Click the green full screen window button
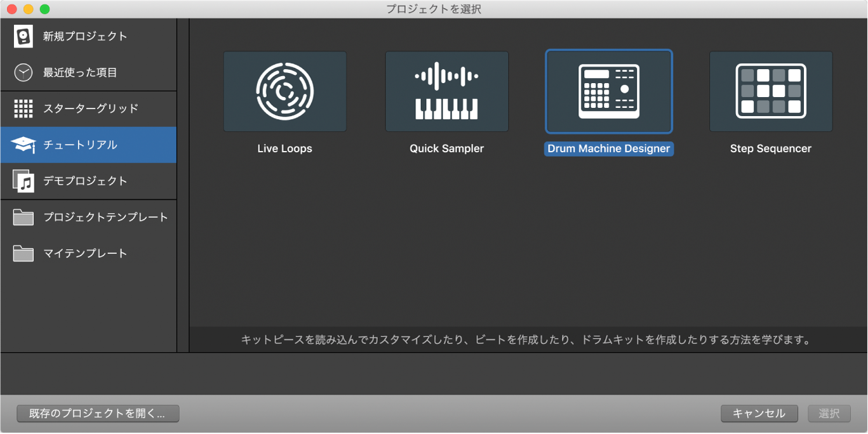The image size is (868, 434). 44,9
